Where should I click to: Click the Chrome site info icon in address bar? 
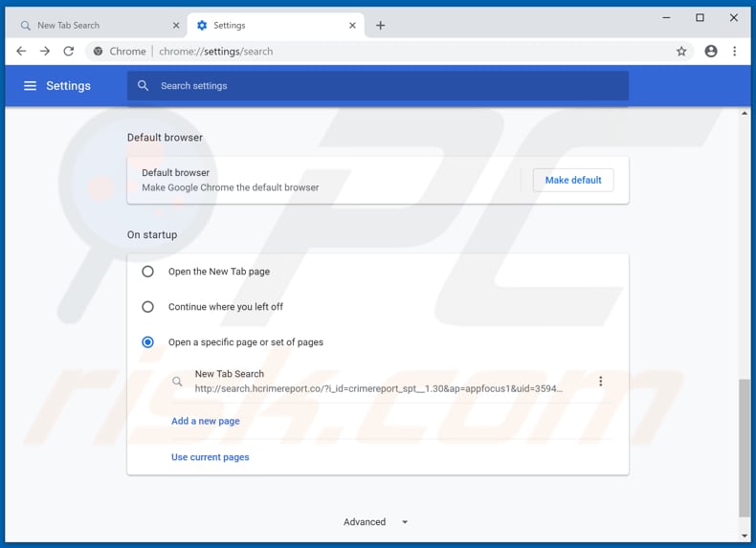point(98,51)
